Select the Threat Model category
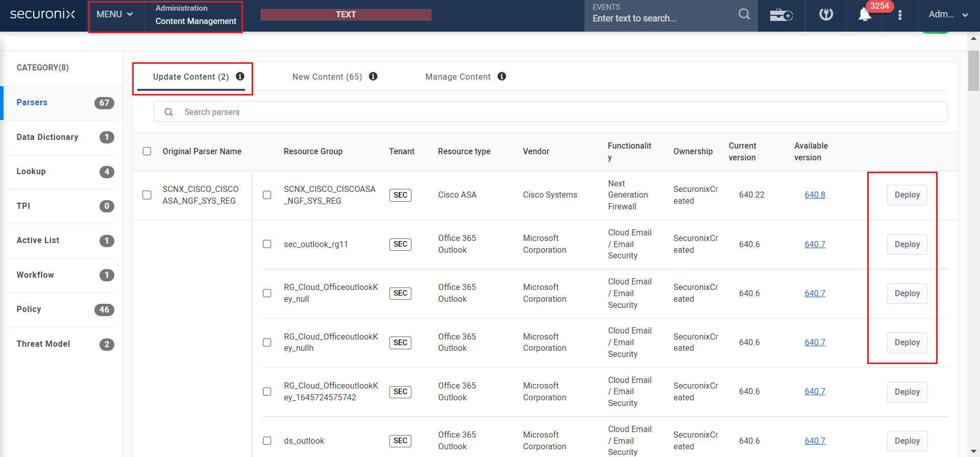Screen dimensions: 980x457 click(61, 344)
